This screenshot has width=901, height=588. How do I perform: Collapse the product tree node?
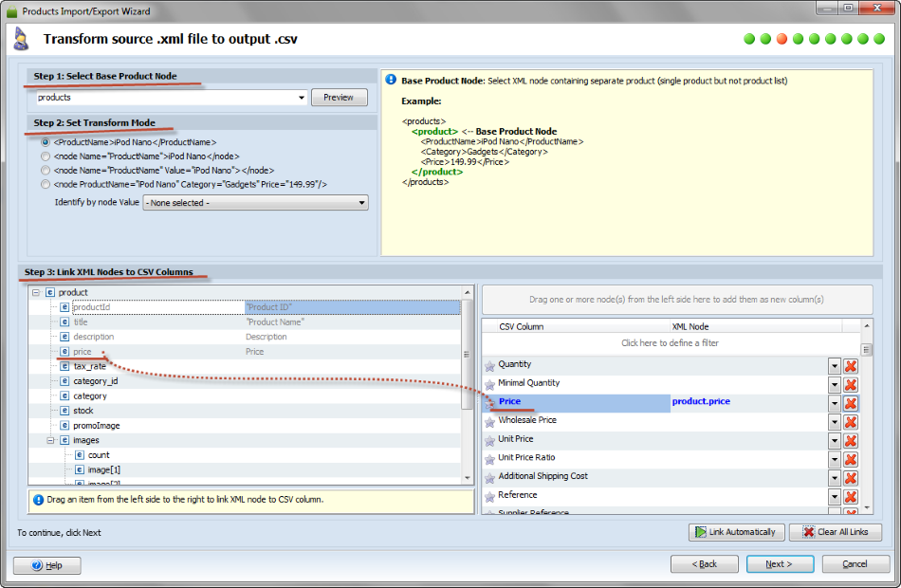pyautogui.click(x=36, y=292)
